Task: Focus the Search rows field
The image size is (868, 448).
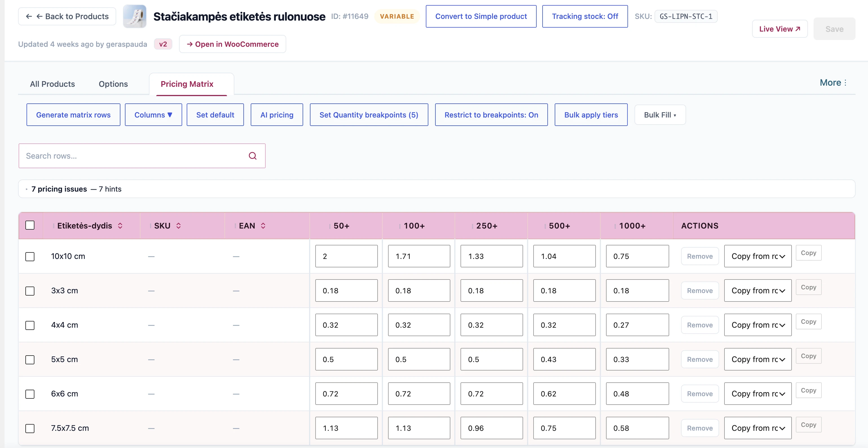Action: tap(142, 156)
